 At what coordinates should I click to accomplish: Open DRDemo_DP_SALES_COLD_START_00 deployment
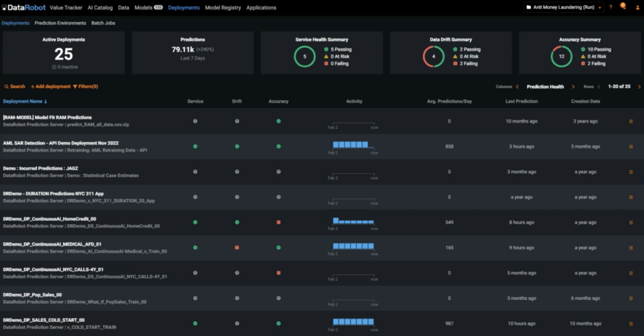click(x=43, y=320)
